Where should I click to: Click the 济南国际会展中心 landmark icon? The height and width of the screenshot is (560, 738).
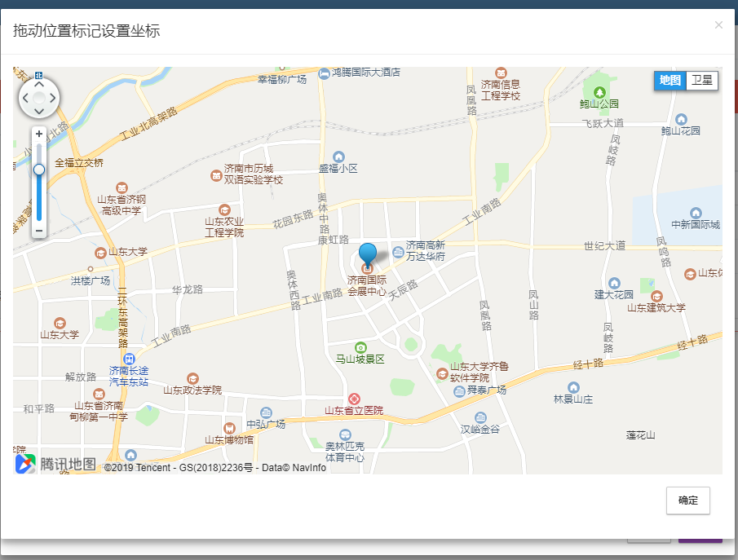click(x=365, y=269)
